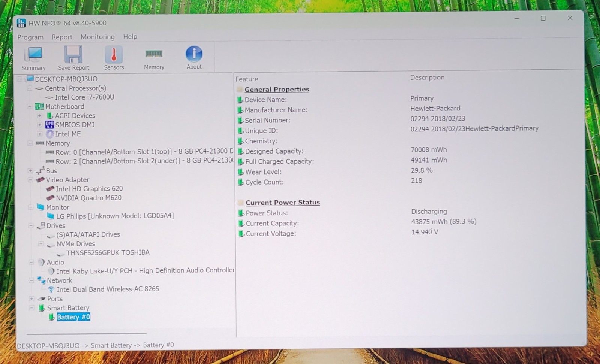The image size is (600, 364).
Task: Click the Drives icon in tree
Action: (x=41, y=225)
